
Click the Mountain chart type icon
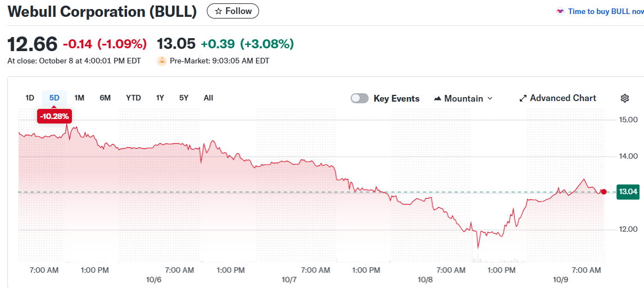click(x=438, y=98)
